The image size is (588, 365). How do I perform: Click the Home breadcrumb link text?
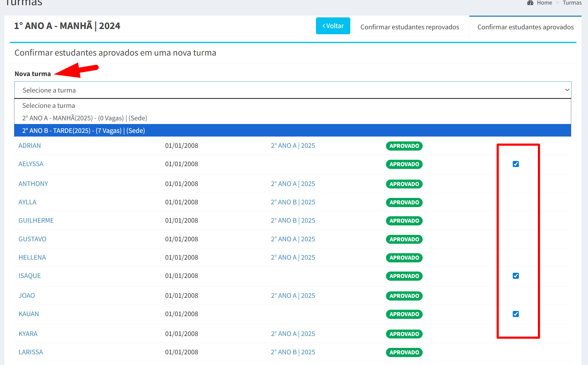(544, 3)
